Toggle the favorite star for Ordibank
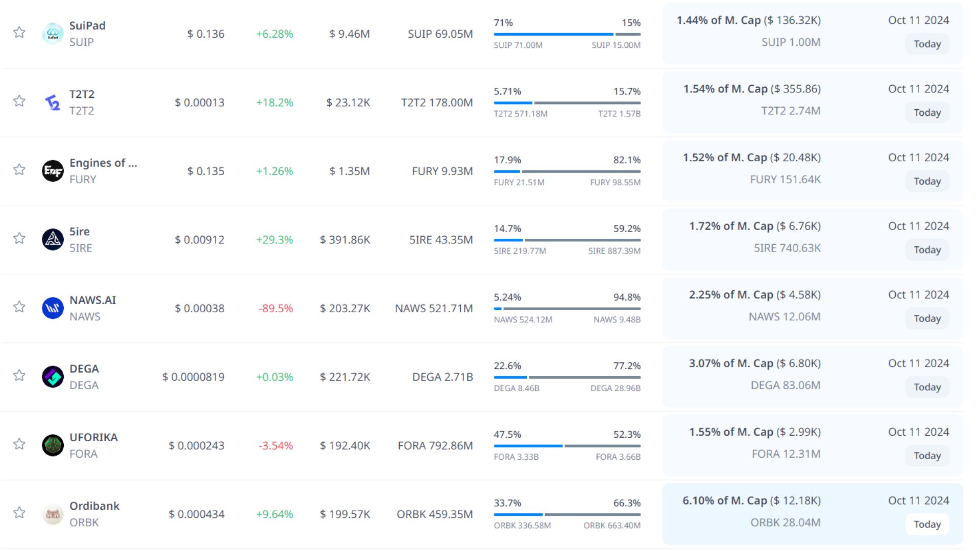Viewport: 980px width, 551px height. (19, 513)
